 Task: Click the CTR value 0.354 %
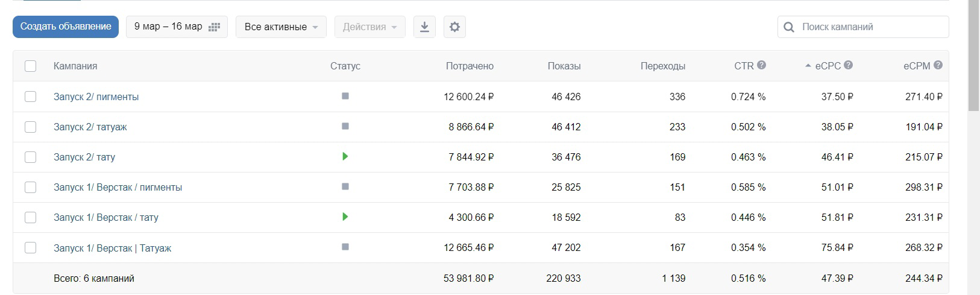click(x=749, y=247)
